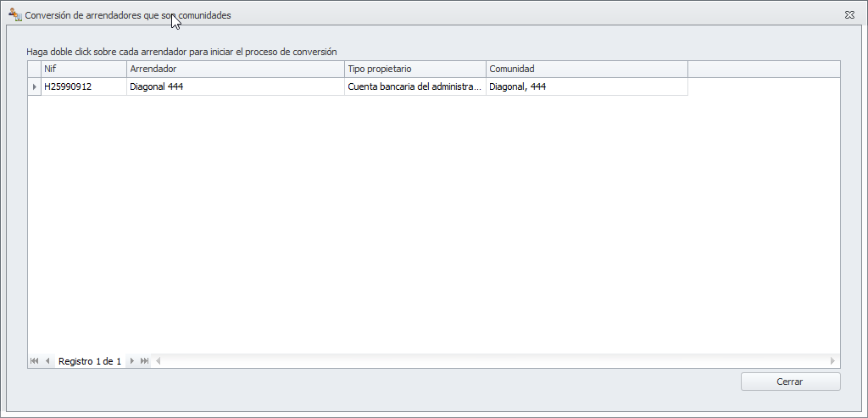Go to previous record in navigator
This screenshot has width=868, height=418.
click(x=47, y=361)
